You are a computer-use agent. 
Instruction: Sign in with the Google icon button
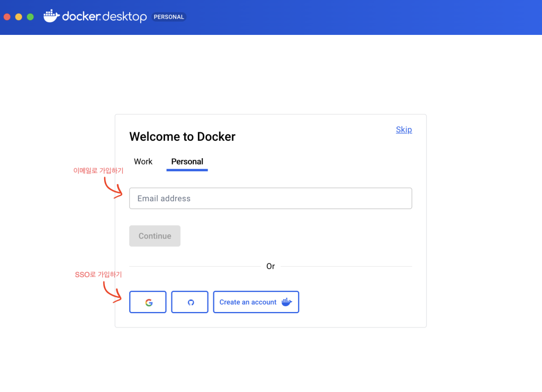click(x=148, y=302)
